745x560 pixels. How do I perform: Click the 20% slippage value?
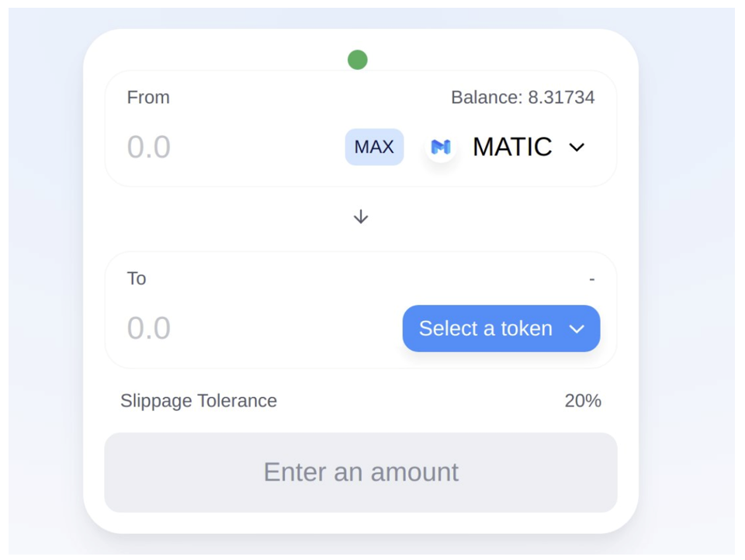click(x=583, y=401)
